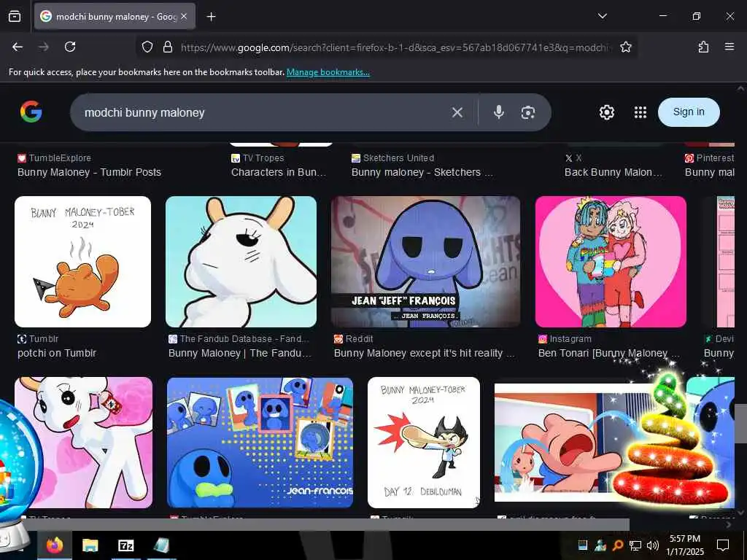
Task: Clear the search query with the X
Action: (457, 112)
